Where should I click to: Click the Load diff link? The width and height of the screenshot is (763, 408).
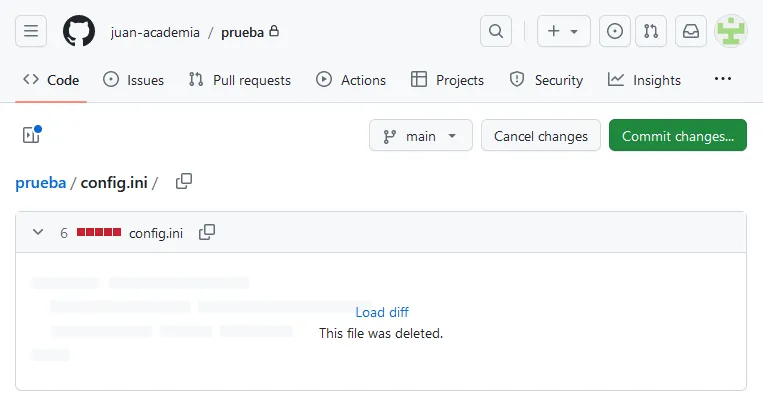click(381, 312)
